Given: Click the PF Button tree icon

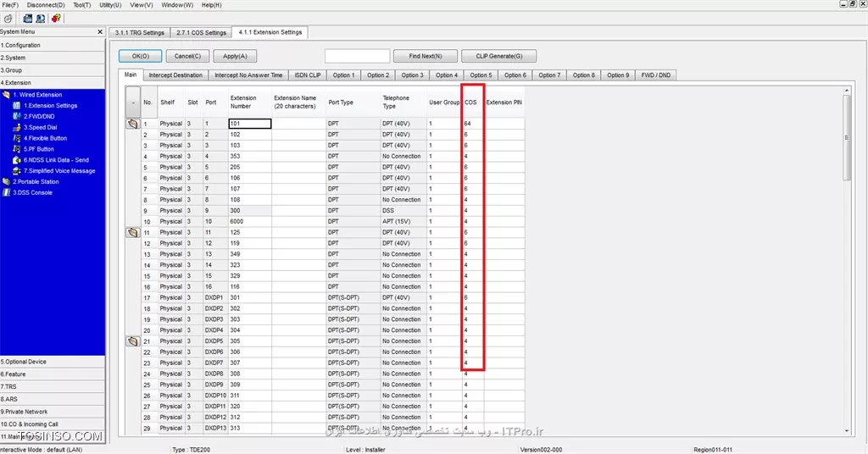Looking at the screenshot, I should click(x=17, y=149).
